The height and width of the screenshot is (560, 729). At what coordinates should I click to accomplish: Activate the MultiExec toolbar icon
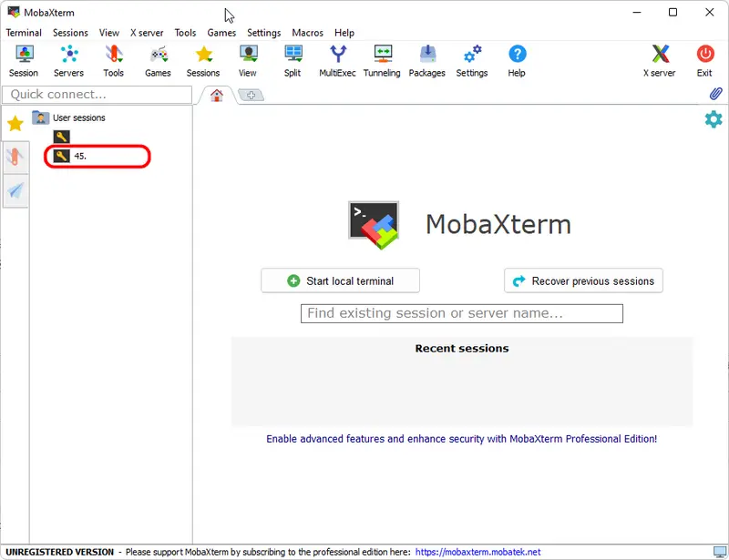pyautogui.click(x=337, y=61)
